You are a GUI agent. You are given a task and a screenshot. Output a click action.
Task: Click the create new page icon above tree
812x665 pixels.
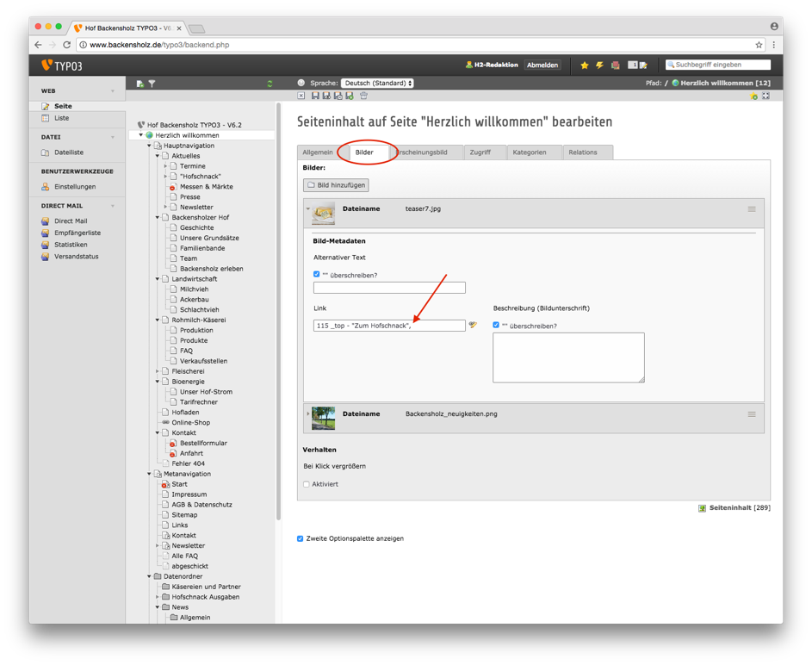(139, 84)
